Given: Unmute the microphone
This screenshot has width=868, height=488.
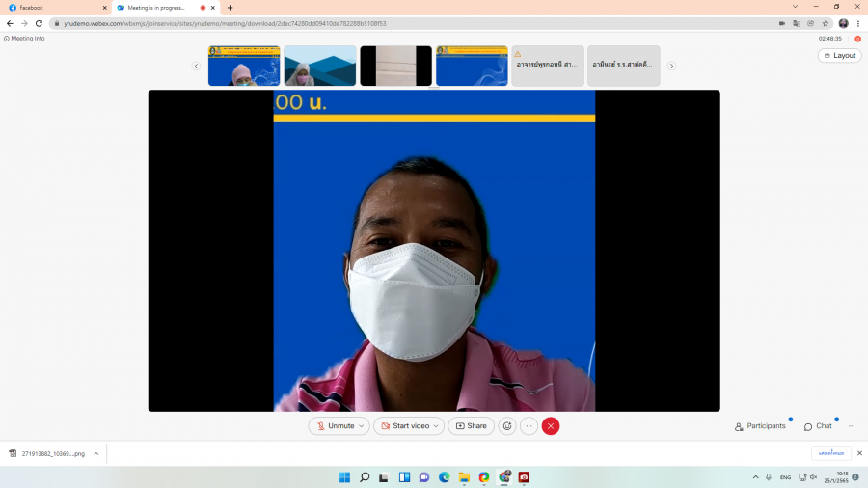Looking at the screenshot, I should tap(335, 426).
